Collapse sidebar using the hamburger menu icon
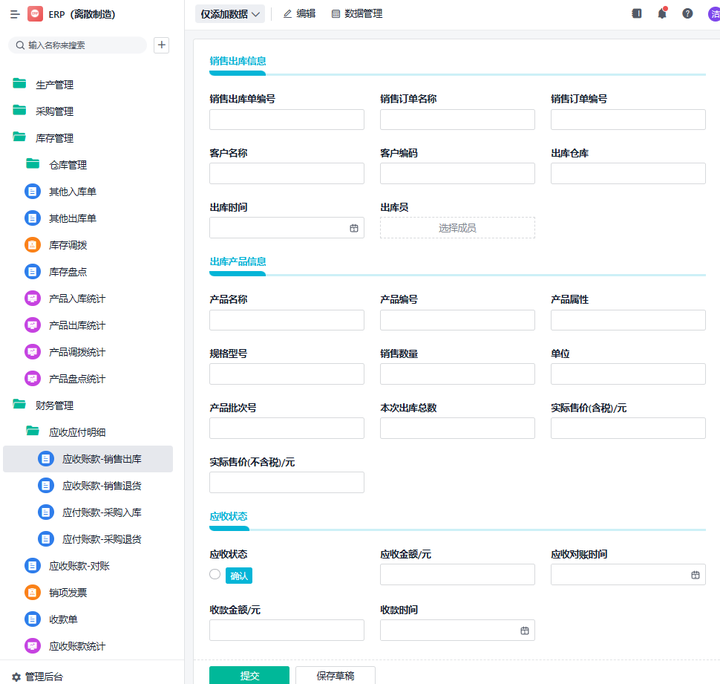 pos(15,14)
